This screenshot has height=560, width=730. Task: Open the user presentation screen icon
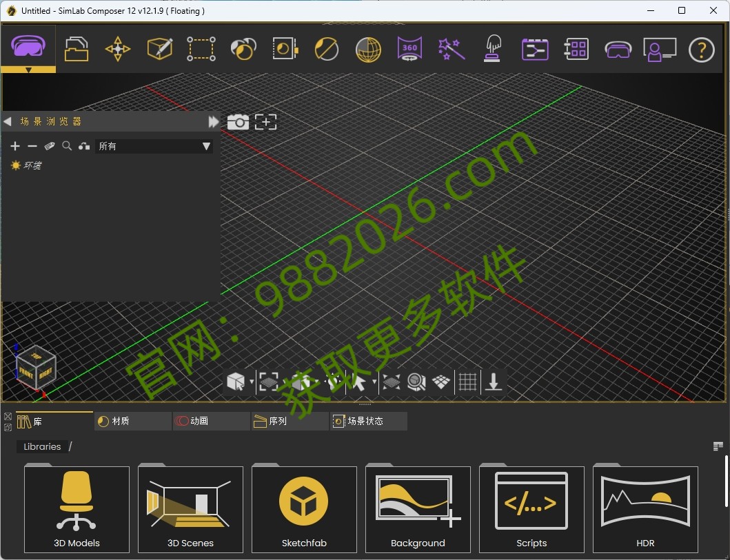(660, 50)
